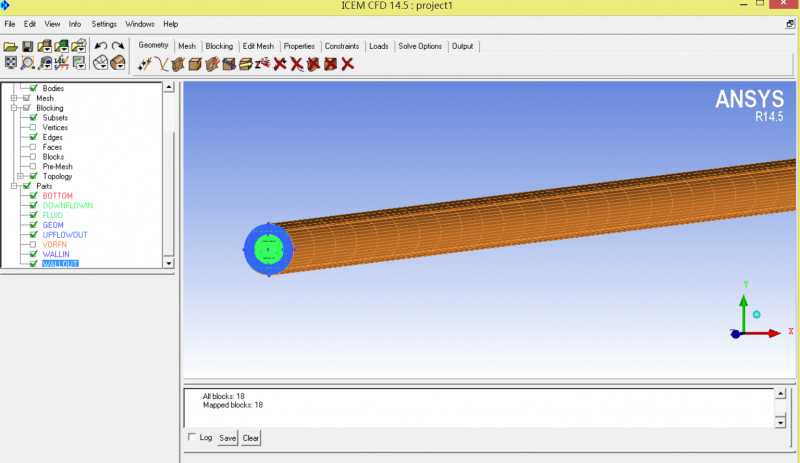Viewport: 800px width, 463px height.
Task: Toggle the BOTTOM part checkbox
Action: (33, 196)
